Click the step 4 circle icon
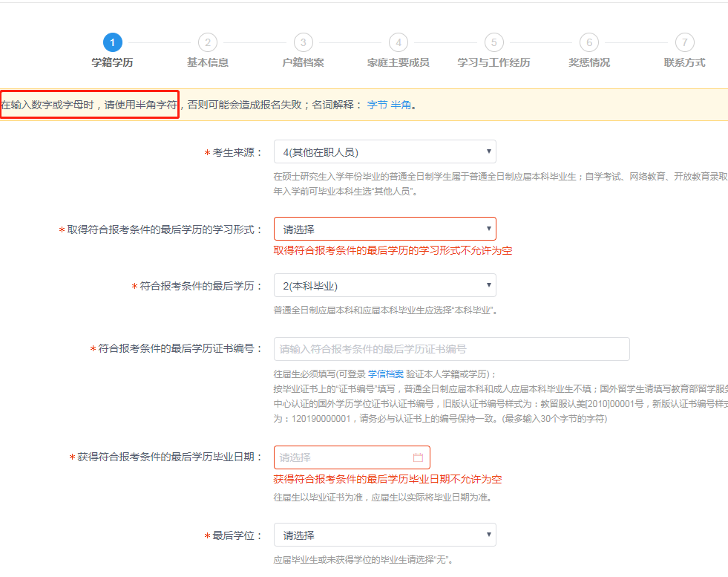 (x=399, y=42)
